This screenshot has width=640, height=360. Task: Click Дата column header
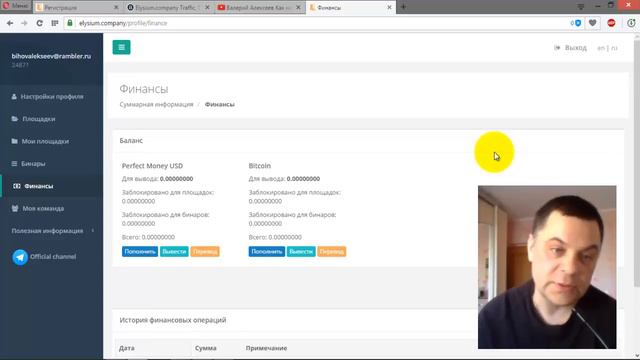click(x=127, y=348)
